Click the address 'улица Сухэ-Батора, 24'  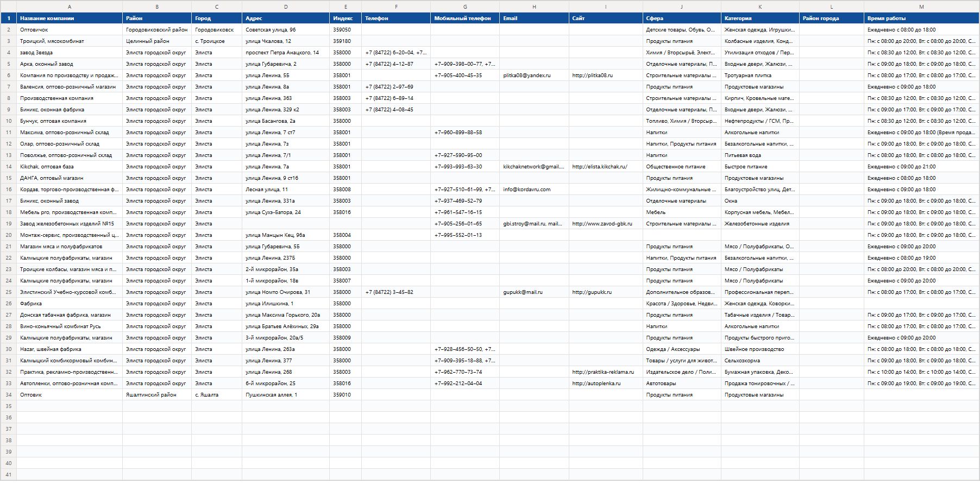coord(286,212)
